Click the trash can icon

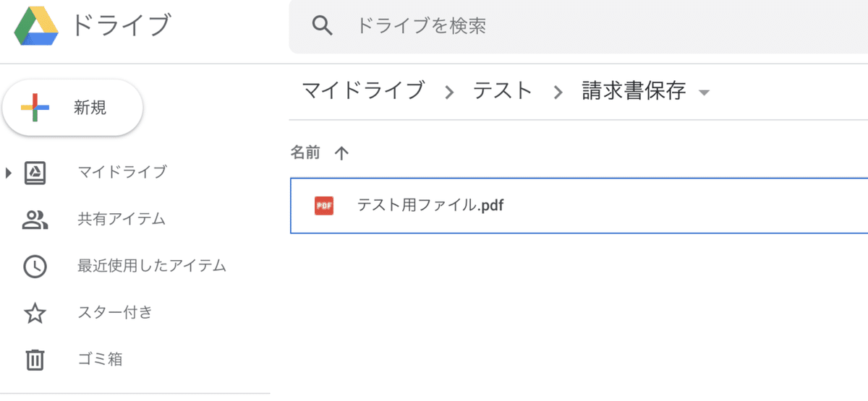[x=35, y=359]
